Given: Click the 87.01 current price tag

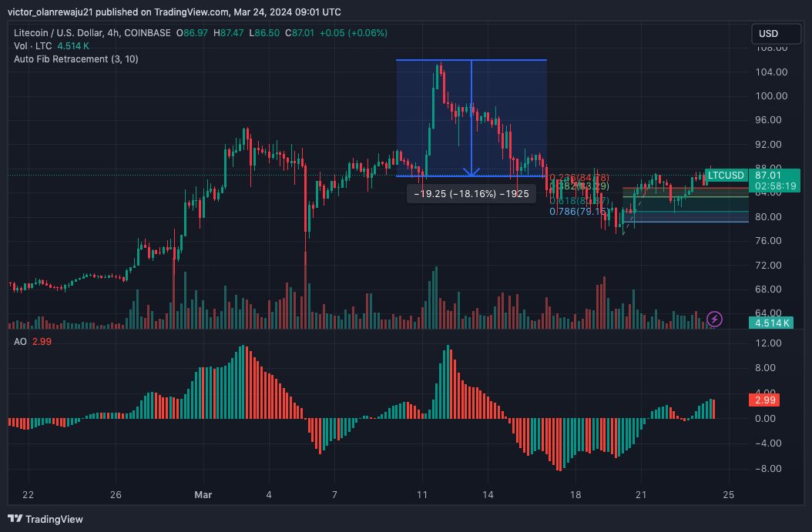Looking at the screenshot, I should (x=775, y=175).
